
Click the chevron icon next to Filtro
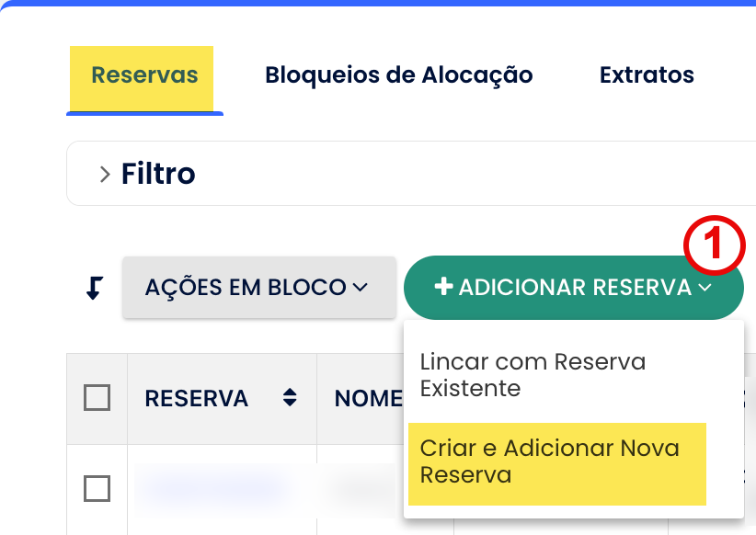[x=105, y=174]
